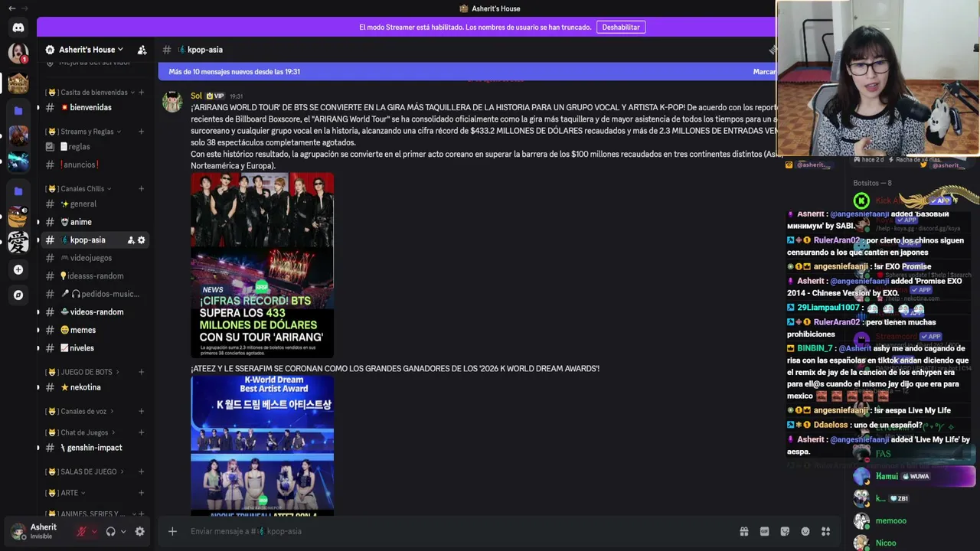Open Sol's username in message header

pyautogui.click(x=197, y=96)
